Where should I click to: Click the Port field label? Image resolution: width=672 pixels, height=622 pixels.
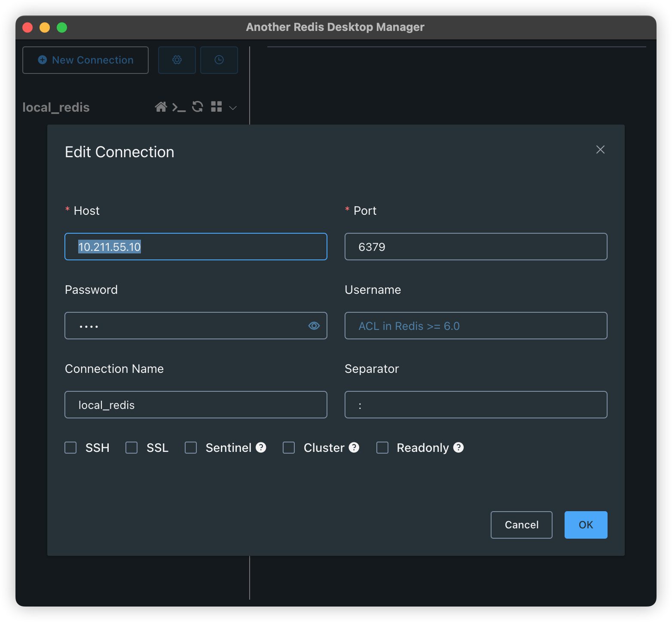(365, 210)
